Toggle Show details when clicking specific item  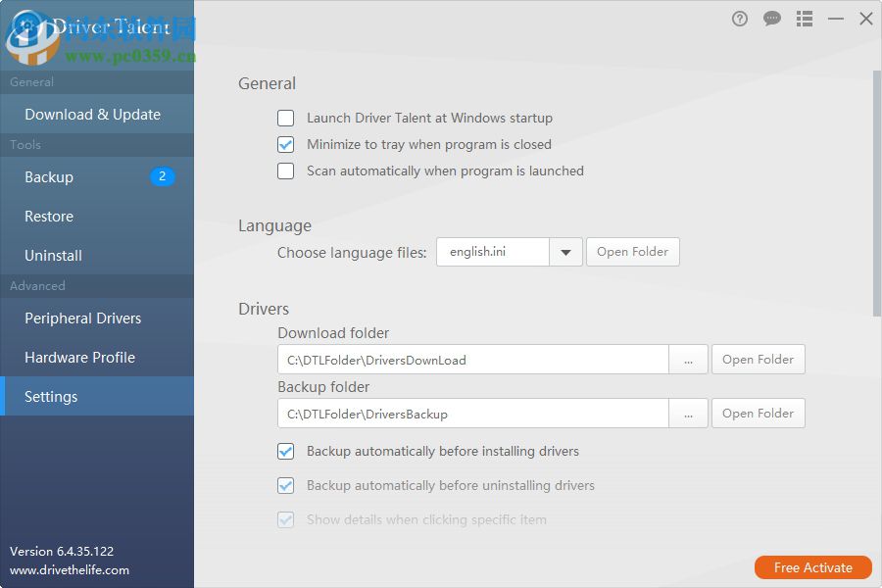[x=286, y=520]
